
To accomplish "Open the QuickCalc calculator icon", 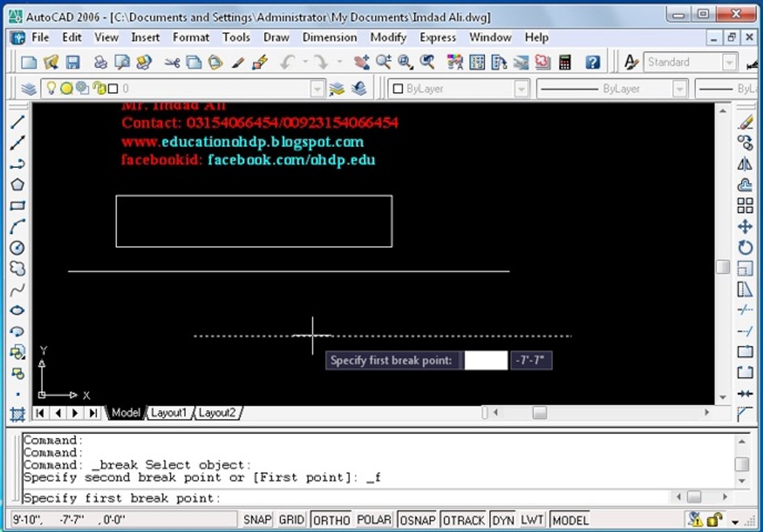I will tap(565, 62).
